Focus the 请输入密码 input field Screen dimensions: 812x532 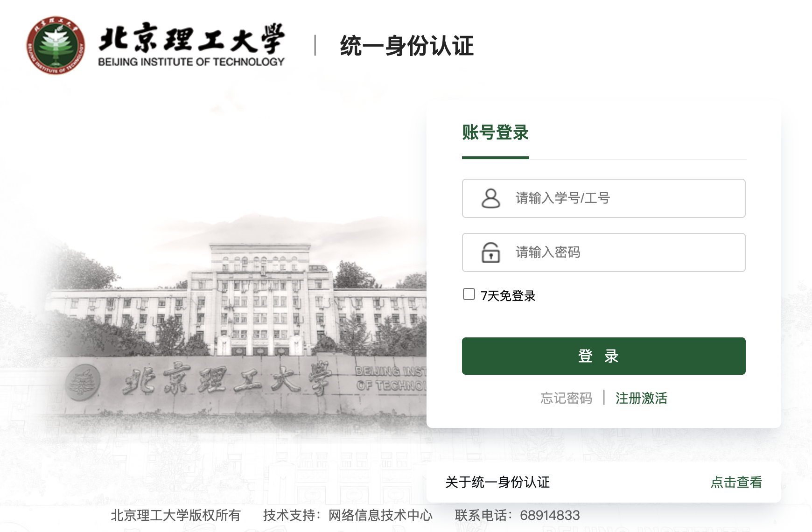(x=603, y=252)
